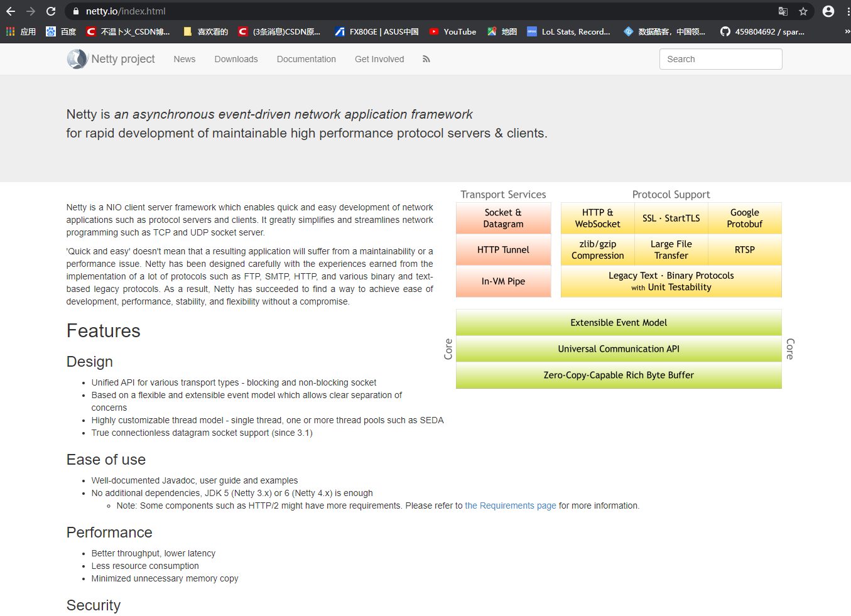Click the padlock site info icon
The image size is (851, 616).
point(75,11)
